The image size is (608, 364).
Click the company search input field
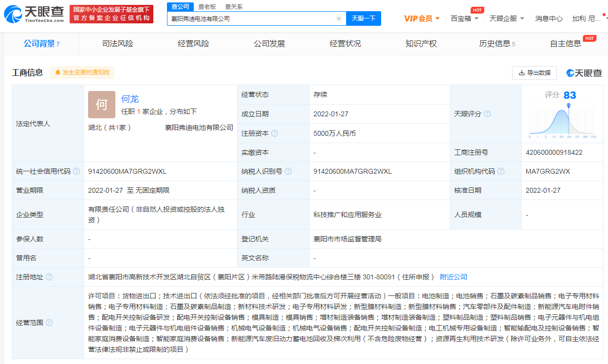click(251, 18)
